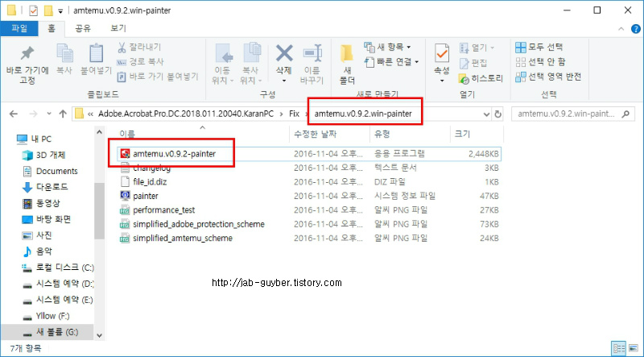The image size is (644, 357).
Task: Open 빠른 연결 easy access dropdown
Action: pos(391,62)
